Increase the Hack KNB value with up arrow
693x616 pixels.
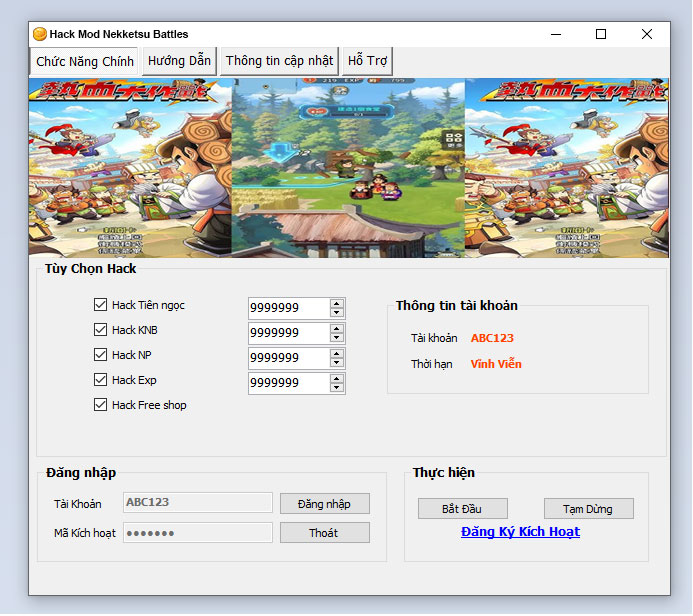(x=337, y=329)
